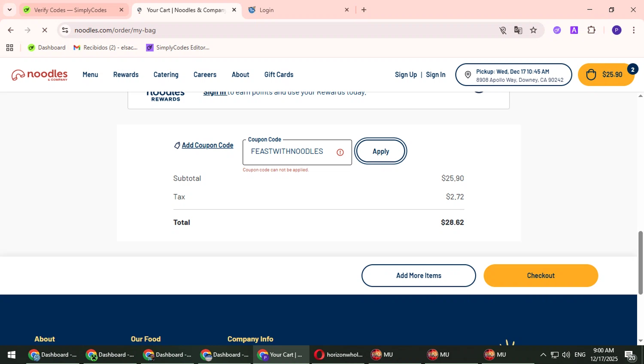Image resolution: width=644 pixels, height=364 pixels.
Task: Open the Windows Start button
Action: pyautogui.click(x=12, y=355)
